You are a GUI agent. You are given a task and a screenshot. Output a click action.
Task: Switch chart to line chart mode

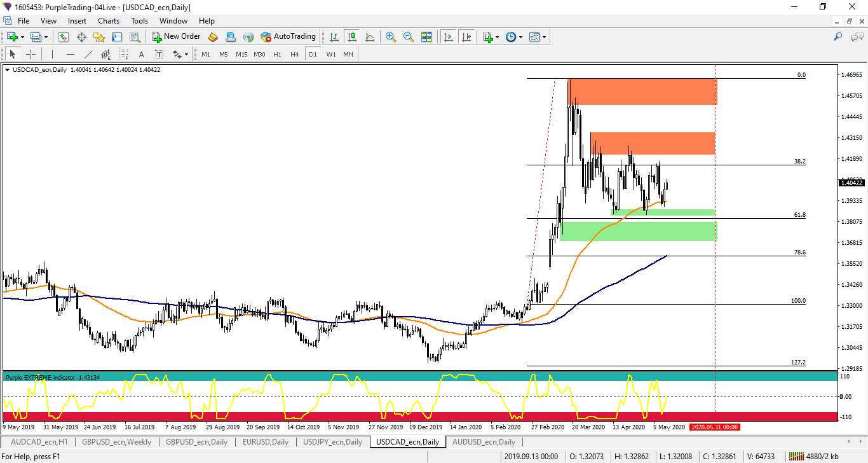click(x=370, y=37)
